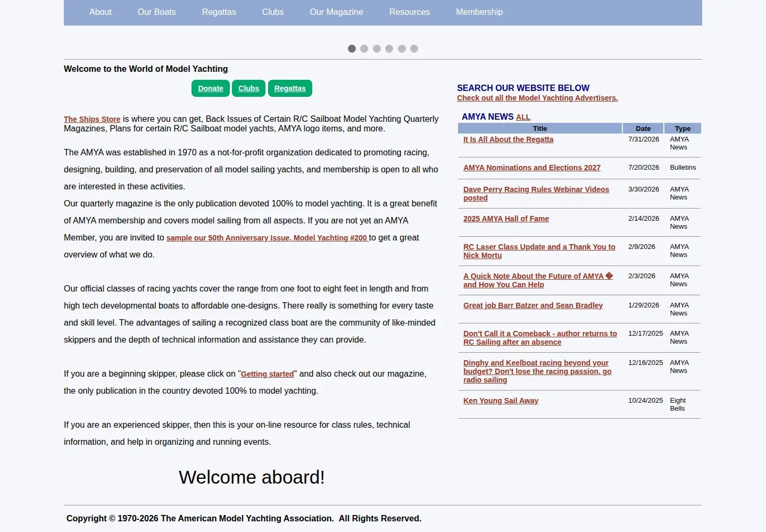The width and height of the screenshot is (766, 532).
Task: Select the first carousel slide dot
Action: pyautogui.click(x=352, y=48)
